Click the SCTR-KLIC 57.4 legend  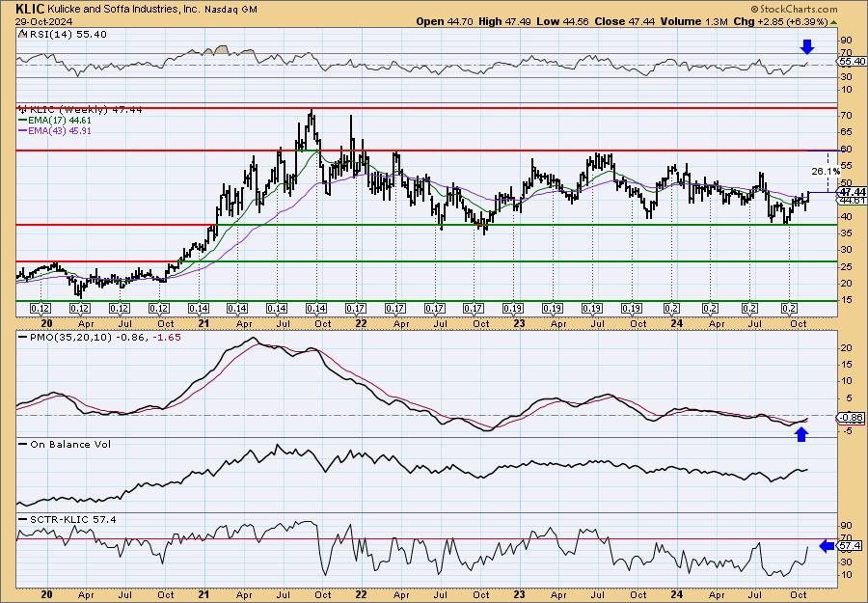pos(67,519)
